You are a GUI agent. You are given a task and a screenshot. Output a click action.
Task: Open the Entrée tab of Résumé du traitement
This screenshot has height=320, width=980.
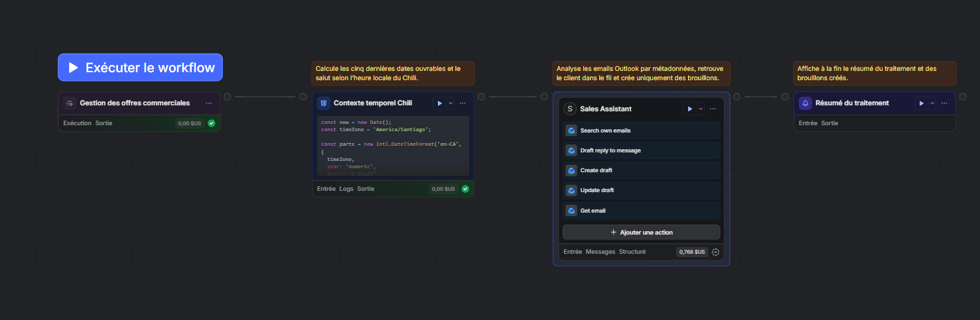pyautogui.click(x=808, y=123)
